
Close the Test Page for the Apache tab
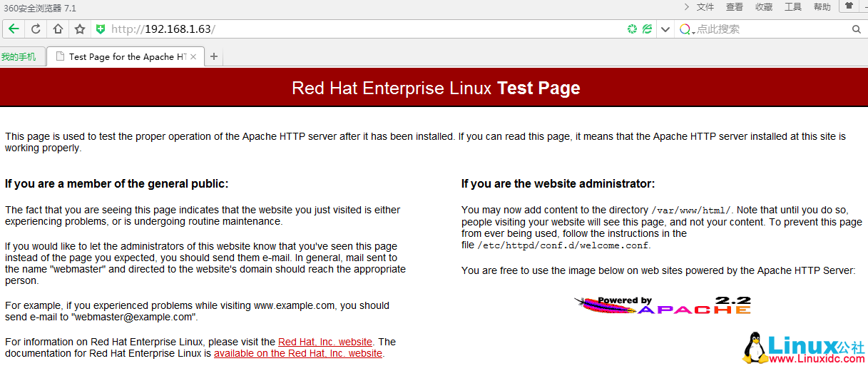click(193, 57)
